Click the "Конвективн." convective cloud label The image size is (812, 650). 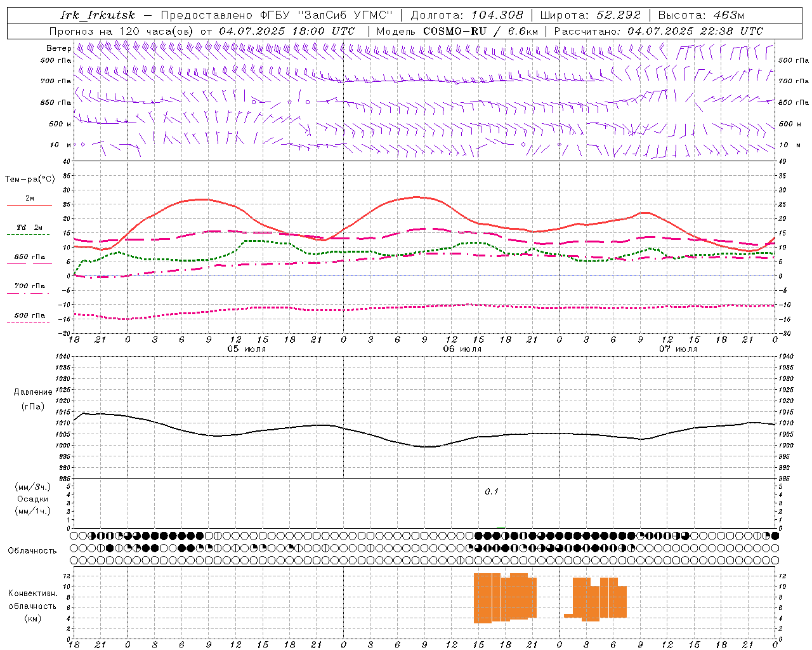click(x=33, y=594)
